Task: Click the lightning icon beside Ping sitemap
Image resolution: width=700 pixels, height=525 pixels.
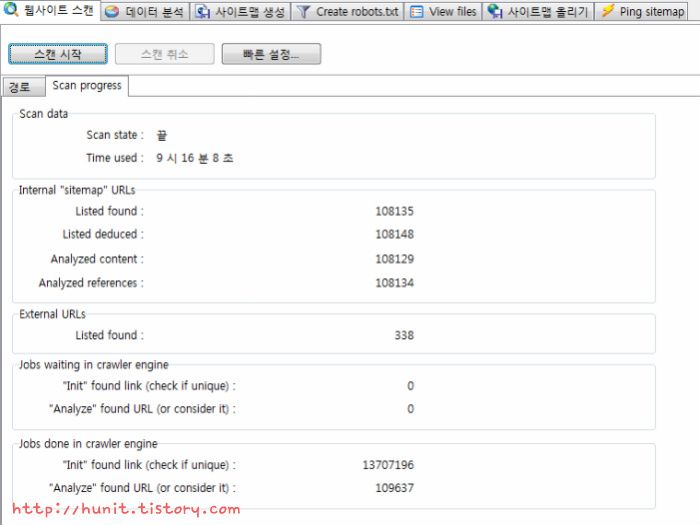Action: click(608, 11)
